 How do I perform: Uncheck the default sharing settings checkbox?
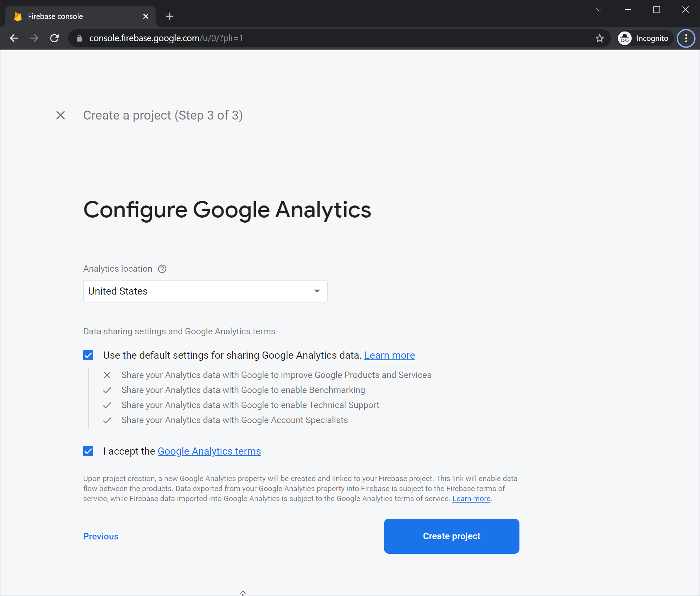tap(88, 355)
